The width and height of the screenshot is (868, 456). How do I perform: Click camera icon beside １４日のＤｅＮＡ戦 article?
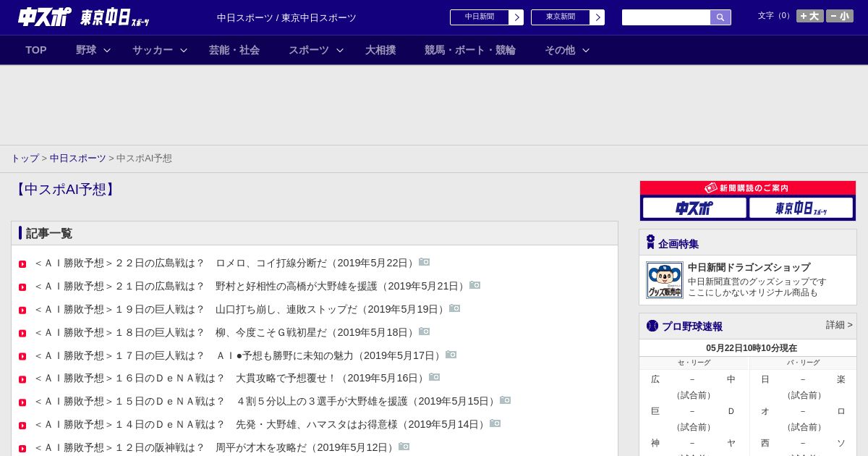pyautogui.click(x=495, y=423)
